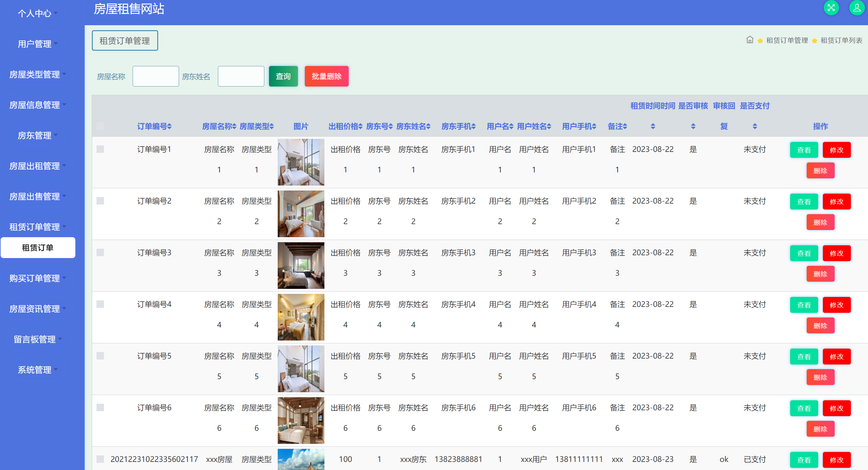Check the row for 订单编号2

point(100,201)
